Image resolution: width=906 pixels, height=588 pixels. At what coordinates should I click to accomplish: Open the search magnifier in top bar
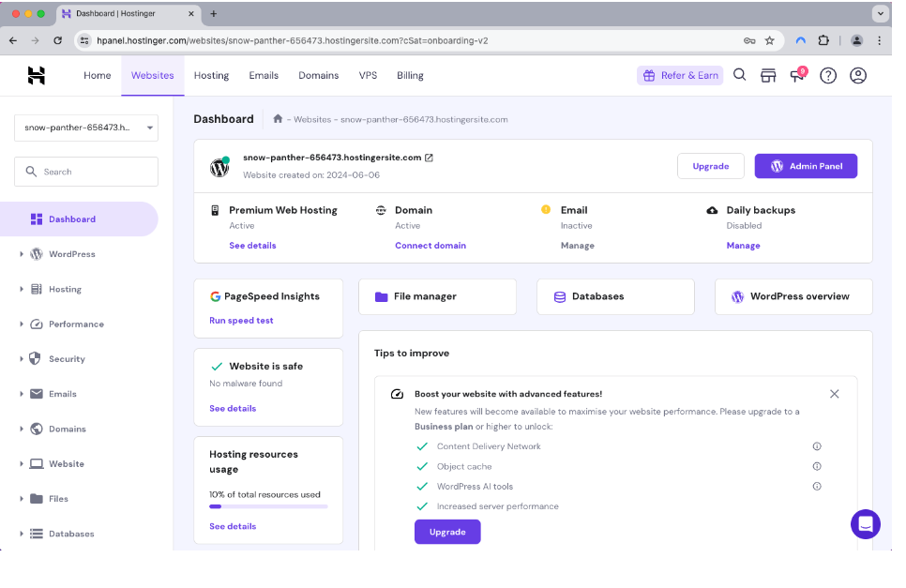[739, 75]
